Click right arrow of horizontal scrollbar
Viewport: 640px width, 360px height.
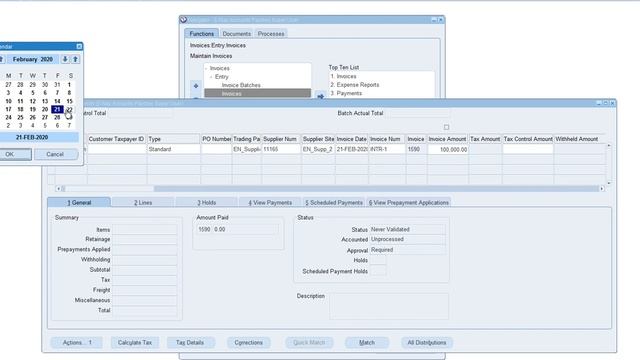click(x=602, y=189)
